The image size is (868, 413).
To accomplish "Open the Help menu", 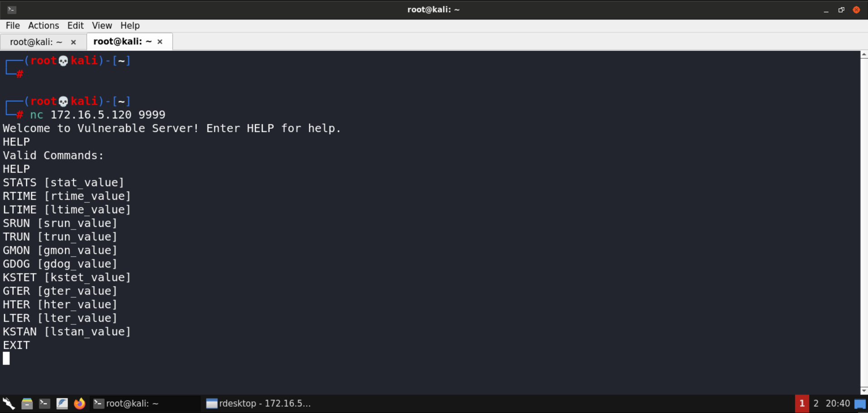I will pos(130,26).
